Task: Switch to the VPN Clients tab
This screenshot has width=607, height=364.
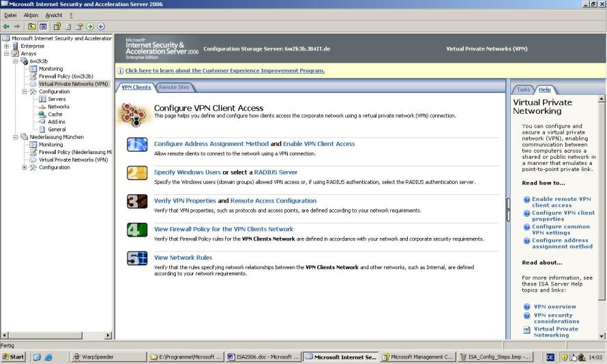Action: coord(136,87)
